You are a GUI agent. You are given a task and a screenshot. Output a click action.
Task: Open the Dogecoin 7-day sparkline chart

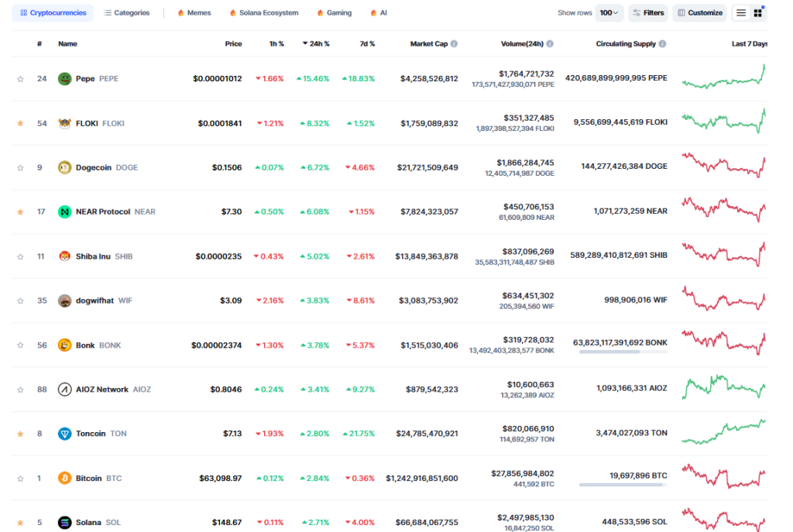(724, 166)
